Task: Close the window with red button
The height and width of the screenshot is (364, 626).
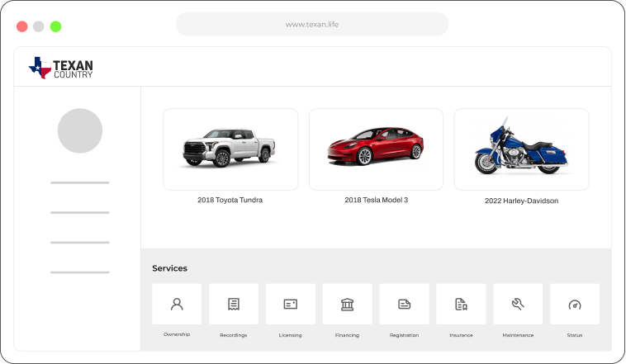Action: point(22,26)
